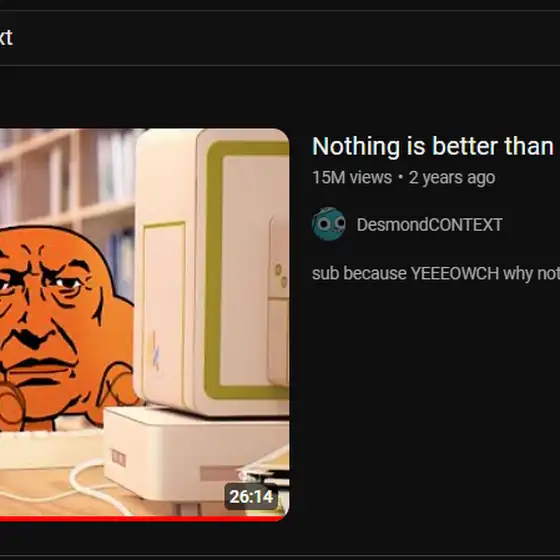Click the red watched-progress bar under thumbnail

[143, 519]
